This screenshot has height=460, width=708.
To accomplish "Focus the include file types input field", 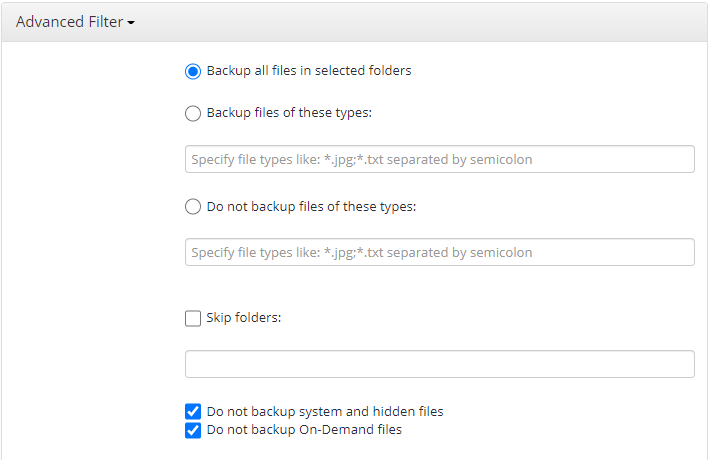I will coord(439,159).
